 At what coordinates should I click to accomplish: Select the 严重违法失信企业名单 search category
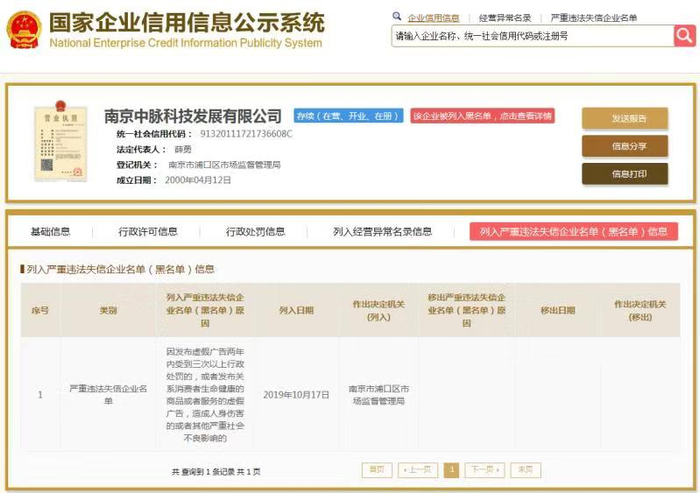(594, 18)
